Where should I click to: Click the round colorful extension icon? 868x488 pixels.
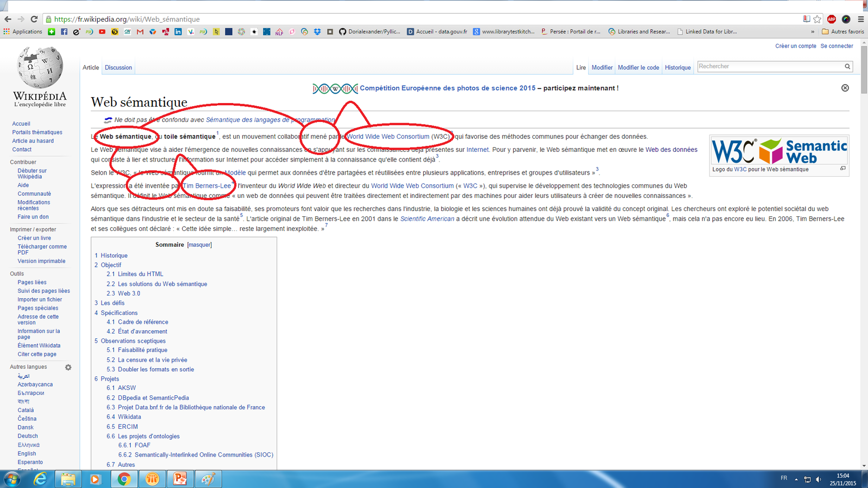[846, 19]
